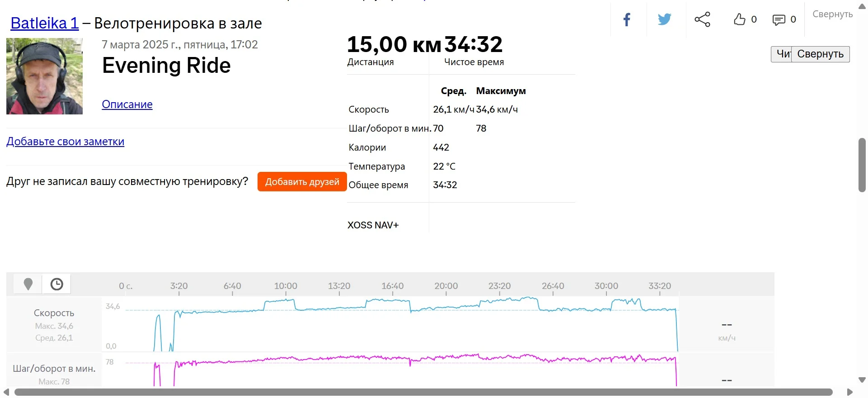868x398 pixels.
Task: Click the orange Добавить друзей button
Action: pos(302,182)
